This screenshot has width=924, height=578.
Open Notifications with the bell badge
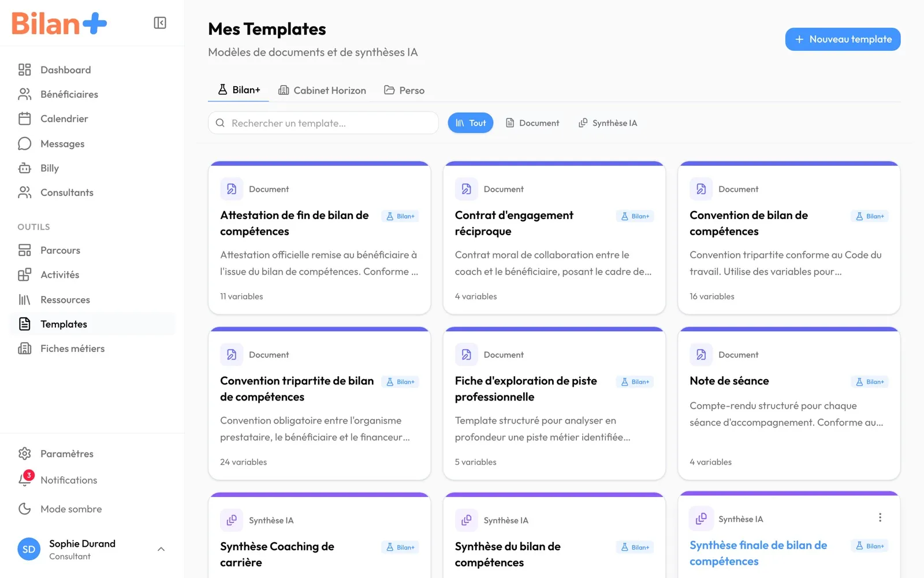92,480
